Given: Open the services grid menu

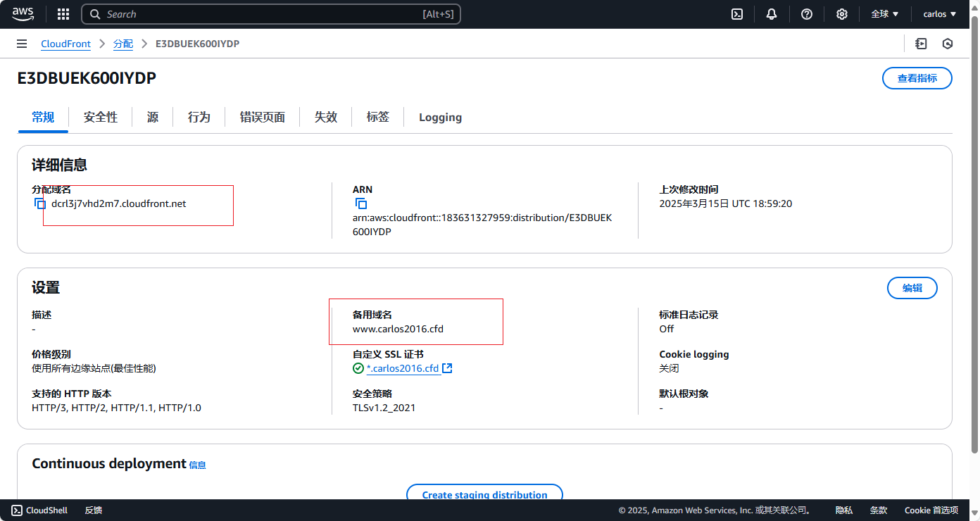Looking at the screenshot, I should pyautogui.click(x=63, y=14).
